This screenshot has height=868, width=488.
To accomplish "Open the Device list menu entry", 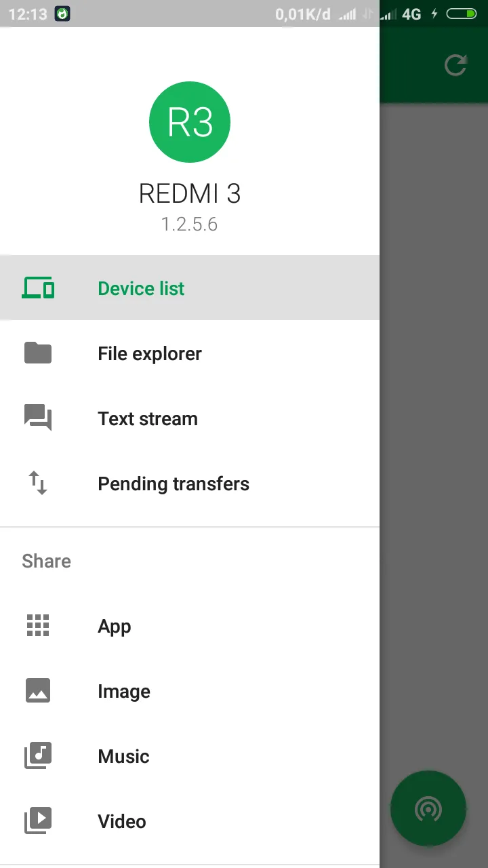I will (190, 288).
